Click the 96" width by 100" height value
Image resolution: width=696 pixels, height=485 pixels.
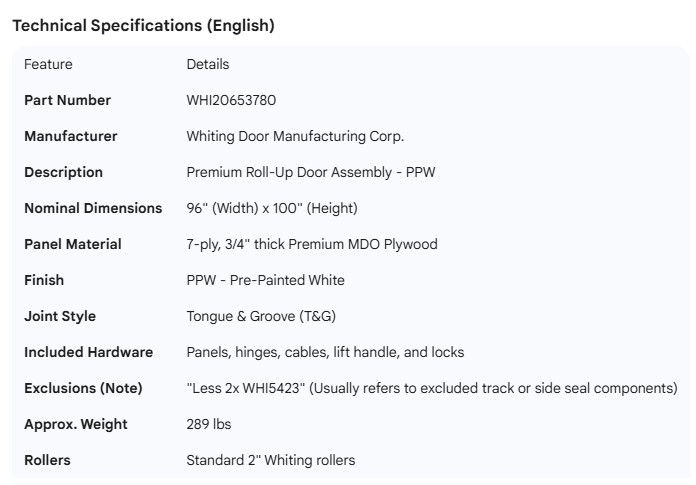point(271,208)
